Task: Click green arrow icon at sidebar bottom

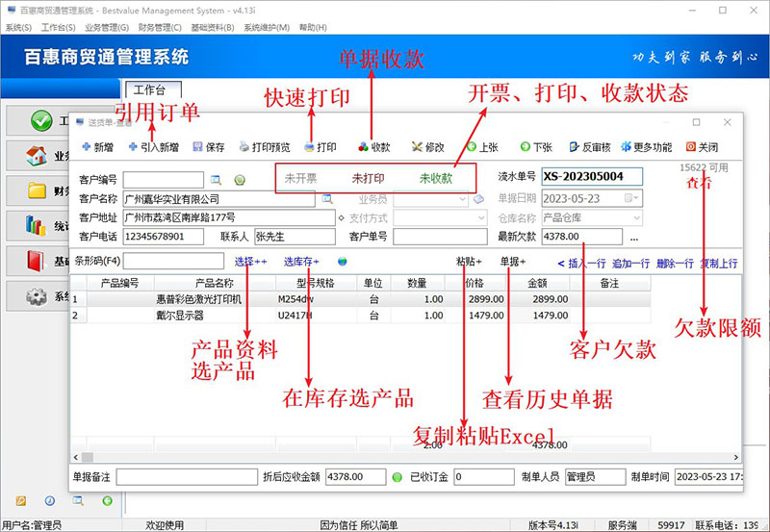Action: click(107, 500)
